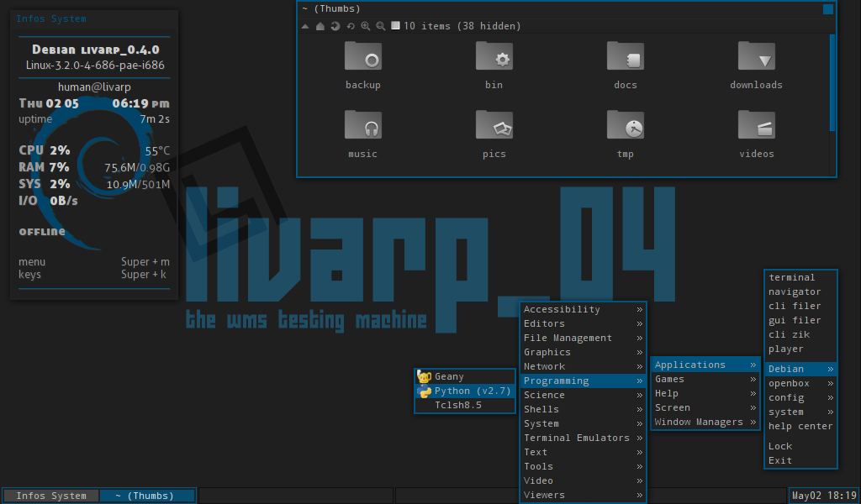The width and height of the screenshot is (861, 504).
Task: Expand the File Management submenu
Action: pyautogui.click(x=583, y=338)
